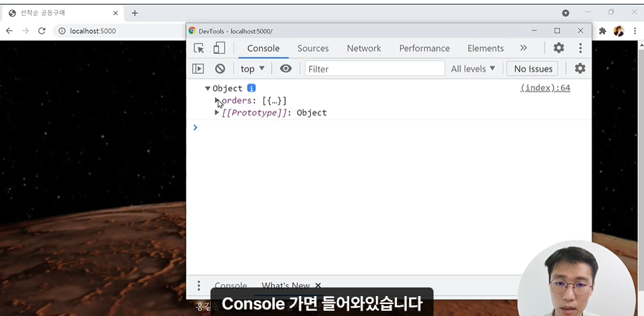Open the top JavaScript context dropdown

pyautogui.click(x=252, y=68)
